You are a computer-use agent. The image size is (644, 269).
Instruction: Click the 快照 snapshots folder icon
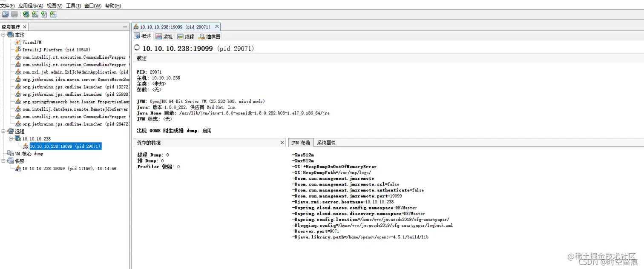click(x=11, y=161)
